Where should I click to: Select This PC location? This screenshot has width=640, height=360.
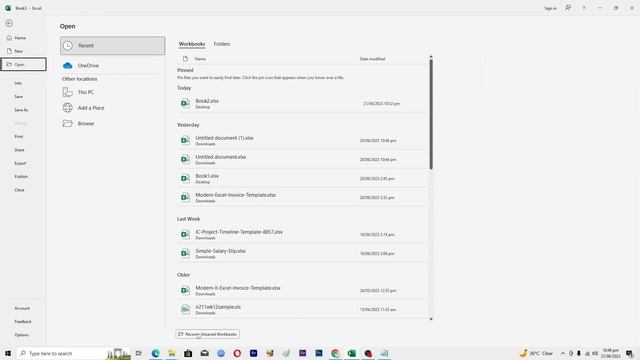(113, 92)
